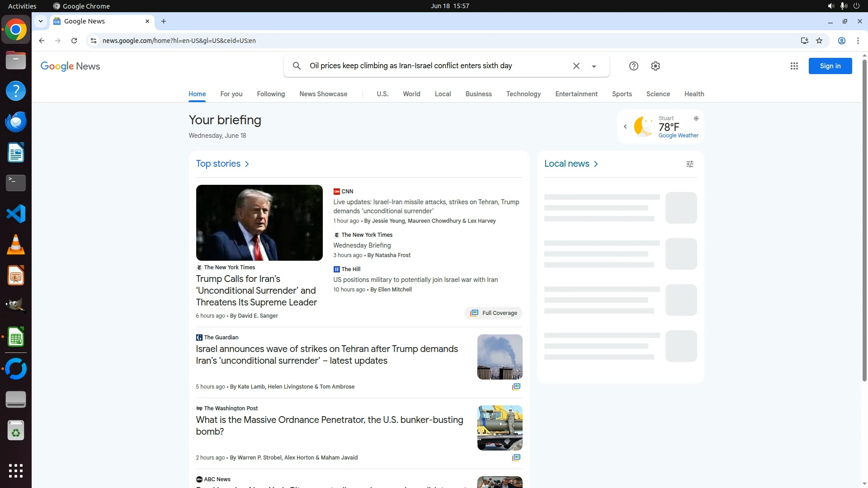Open the Help icon
Viewport: 868px width, 488px height.
coord(633,66)
